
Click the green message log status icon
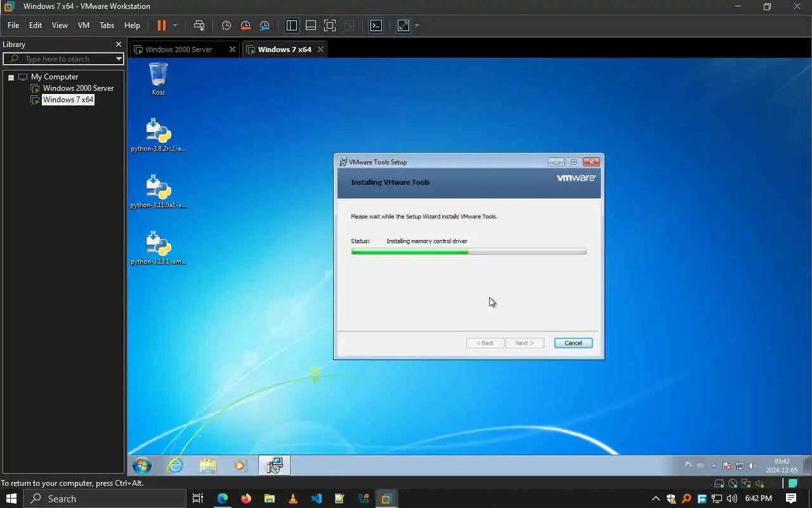coord(793,484)
